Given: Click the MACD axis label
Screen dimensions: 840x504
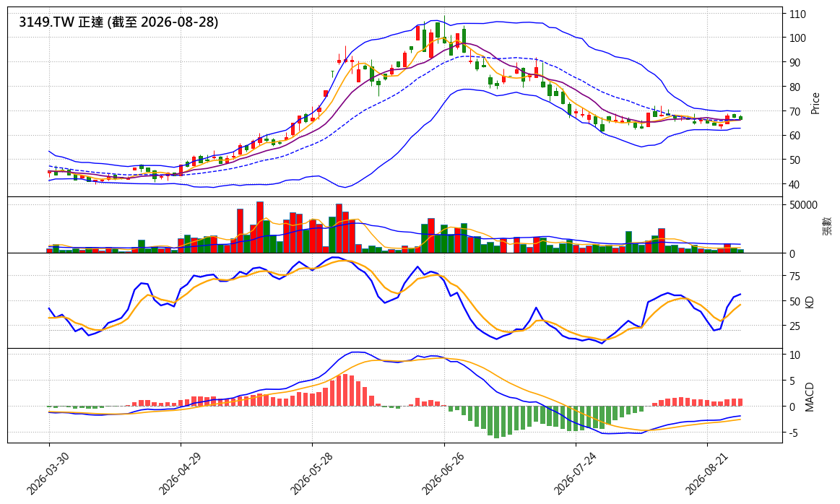Looking at the screenshot, I should tap(810, 397).
